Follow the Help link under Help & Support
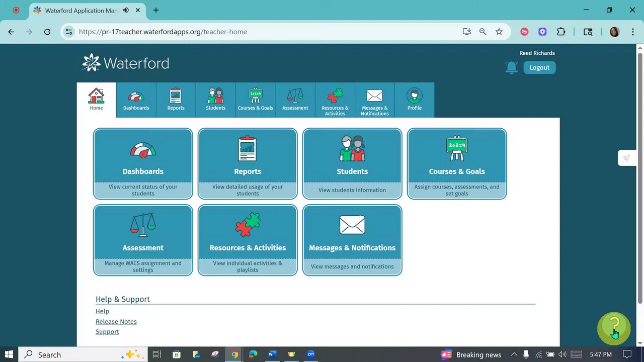 click(102, 311)
